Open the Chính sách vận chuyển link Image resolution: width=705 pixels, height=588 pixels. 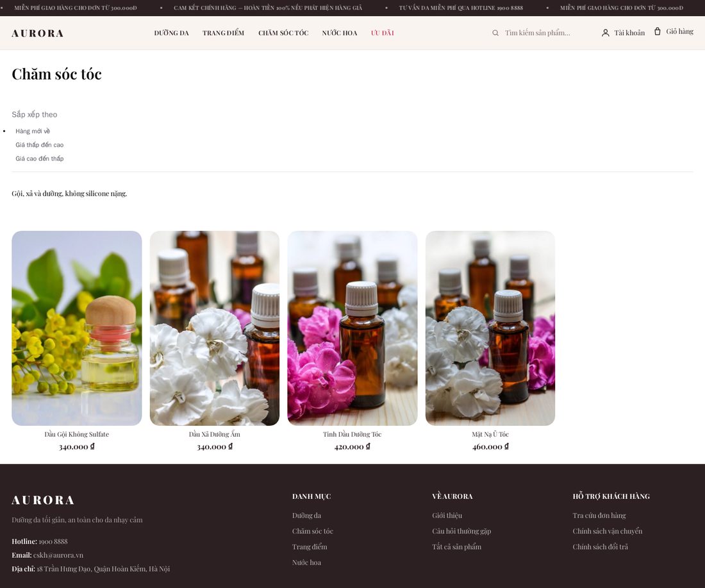(x=608, y=532)
